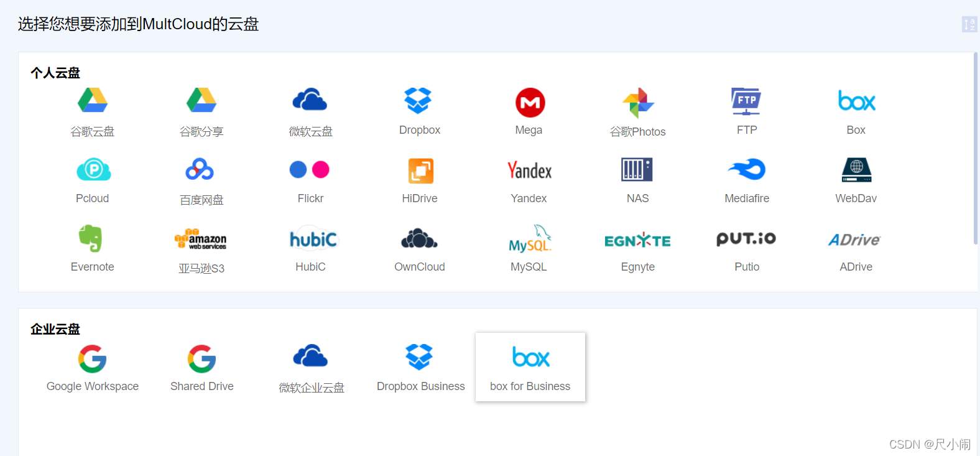
Task: Pick the Dropbox personal cloud icon
Action: [x=418, y=101]
